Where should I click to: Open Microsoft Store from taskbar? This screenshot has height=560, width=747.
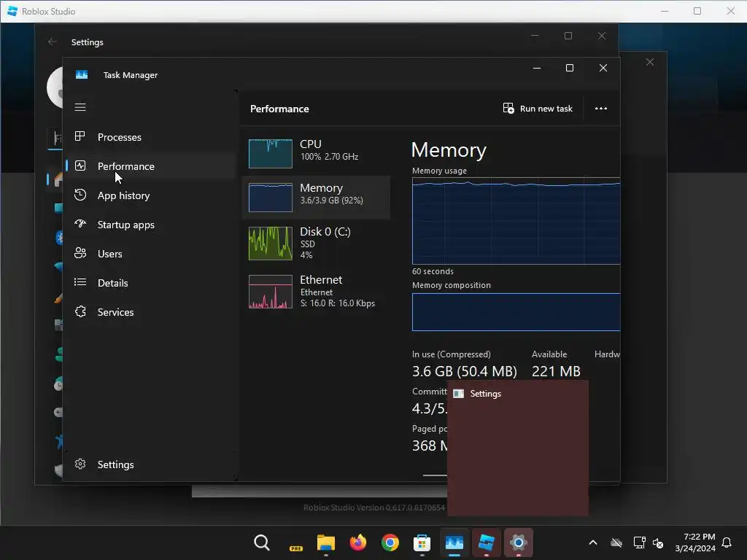pos(422,542)
